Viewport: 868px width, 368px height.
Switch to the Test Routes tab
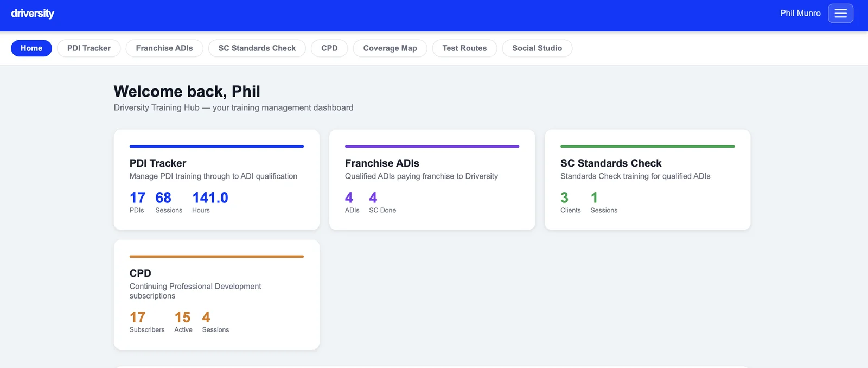coord(464,48)
